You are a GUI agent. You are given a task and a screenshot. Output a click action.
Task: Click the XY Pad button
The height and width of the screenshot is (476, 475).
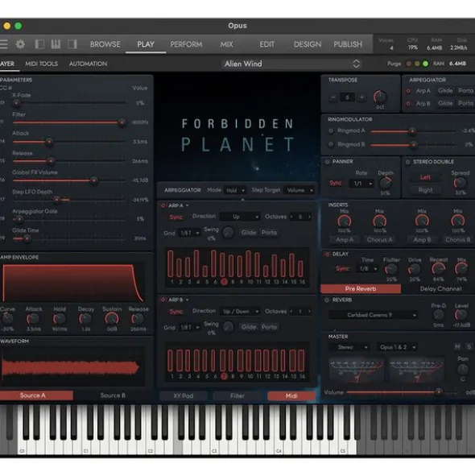click(184, 395)
